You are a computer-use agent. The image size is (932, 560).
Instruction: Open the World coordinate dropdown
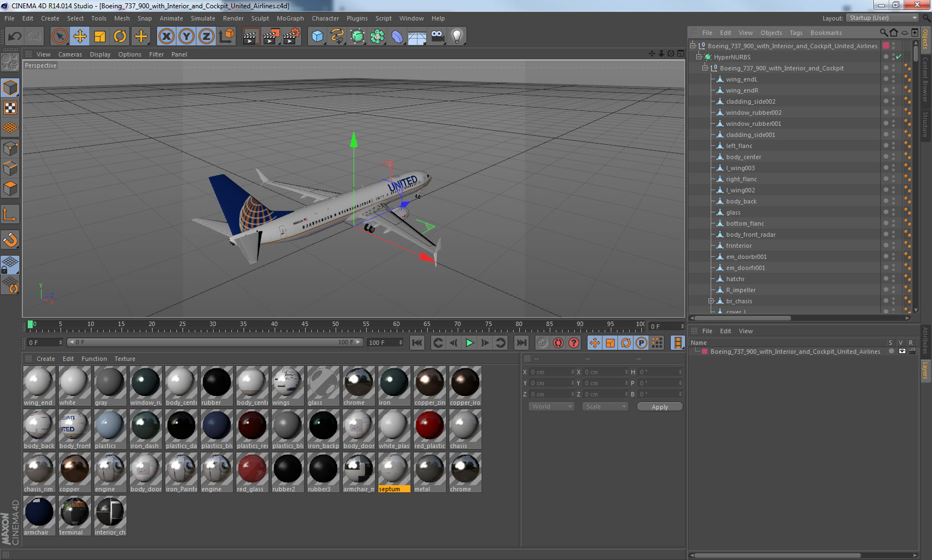tap(551, 406)
